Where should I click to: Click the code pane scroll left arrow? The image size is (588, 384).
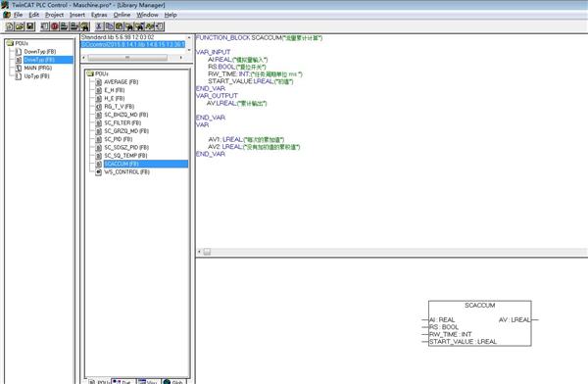199,252
